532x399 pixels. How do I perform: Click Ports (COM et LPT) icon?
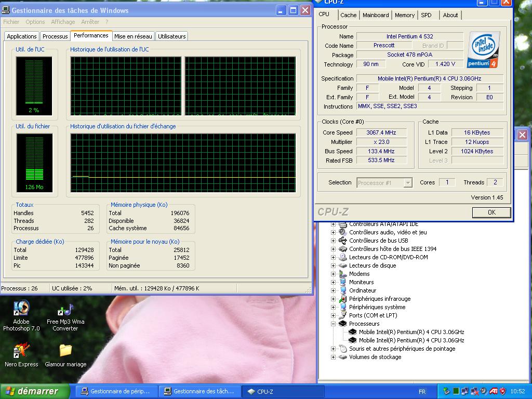[343, 315]
